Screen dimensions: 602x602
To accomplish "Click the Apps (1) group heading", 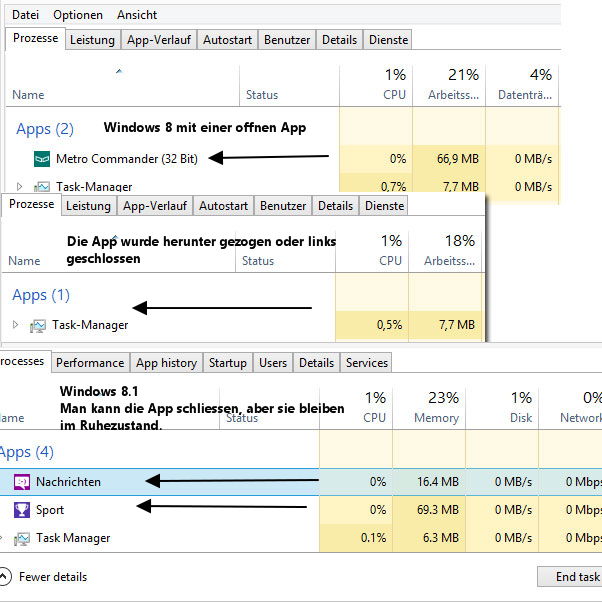I will 41,295.
